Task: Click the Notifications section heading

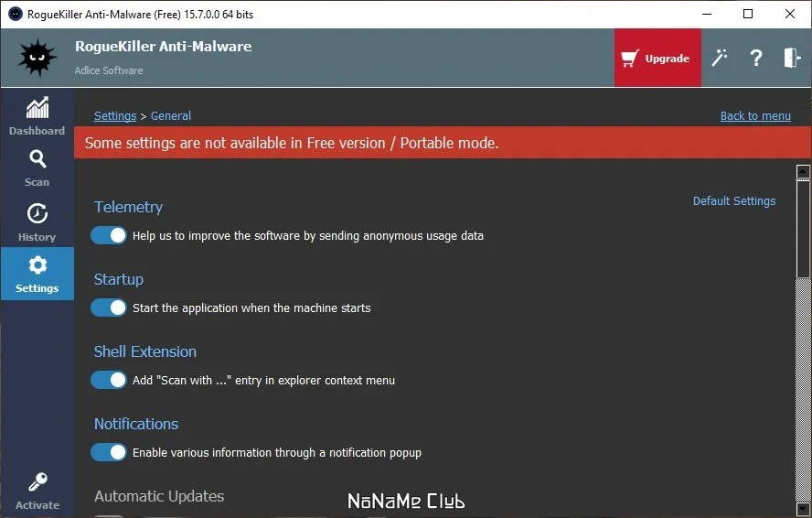Action: (x=136, y=424)
